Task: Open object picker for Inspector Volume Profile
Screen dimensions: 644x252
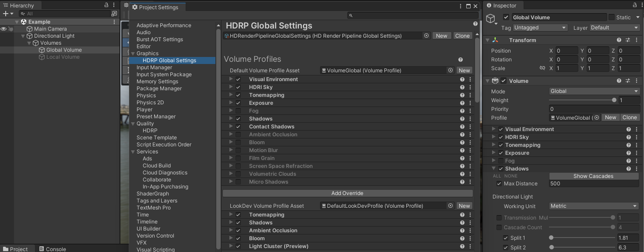Action: [x=596, y=117]
